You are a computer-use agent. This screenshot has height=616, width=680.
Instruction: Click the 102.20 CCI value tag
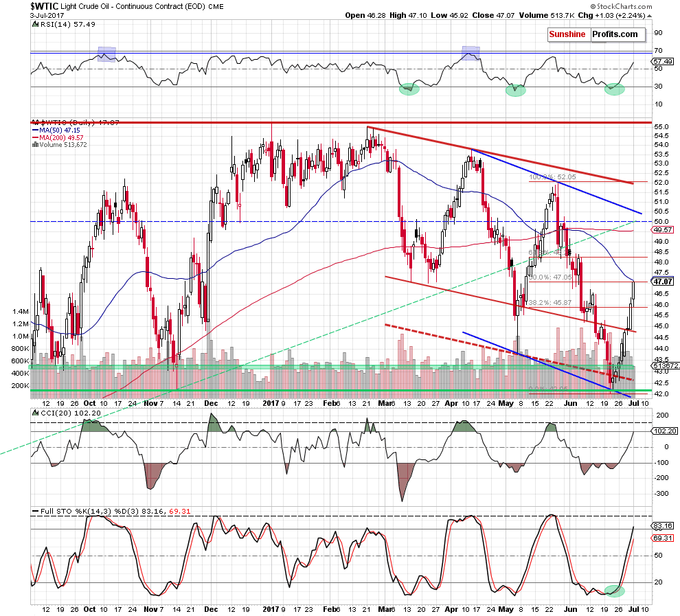(664, 431)
